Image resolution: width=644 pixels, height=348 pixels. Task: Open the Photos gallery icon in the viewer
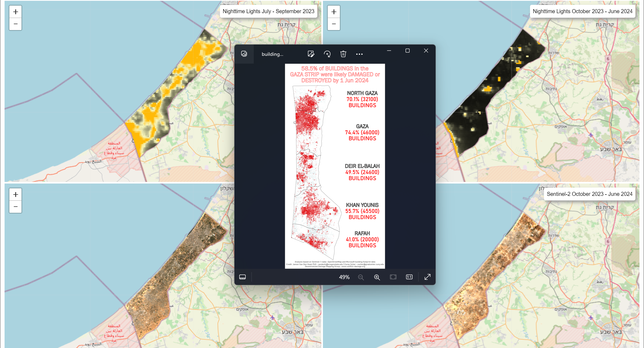(x=244, y=54)
